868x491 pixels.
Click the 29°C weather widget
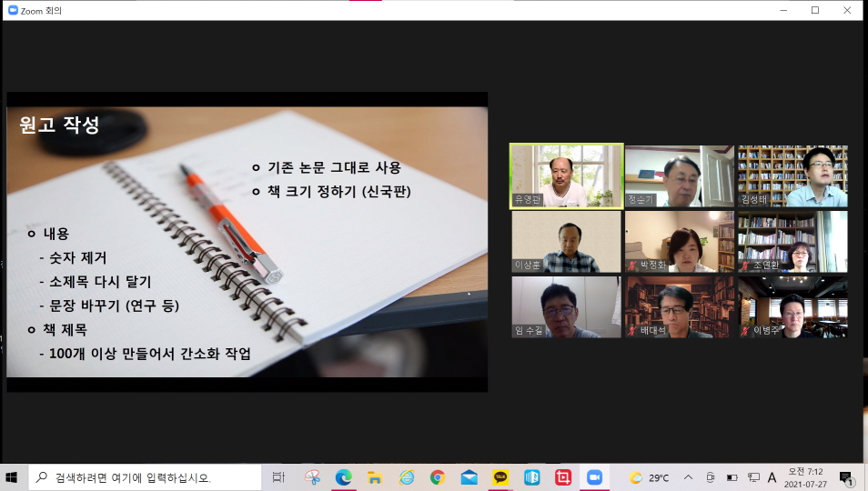(649, 477)
